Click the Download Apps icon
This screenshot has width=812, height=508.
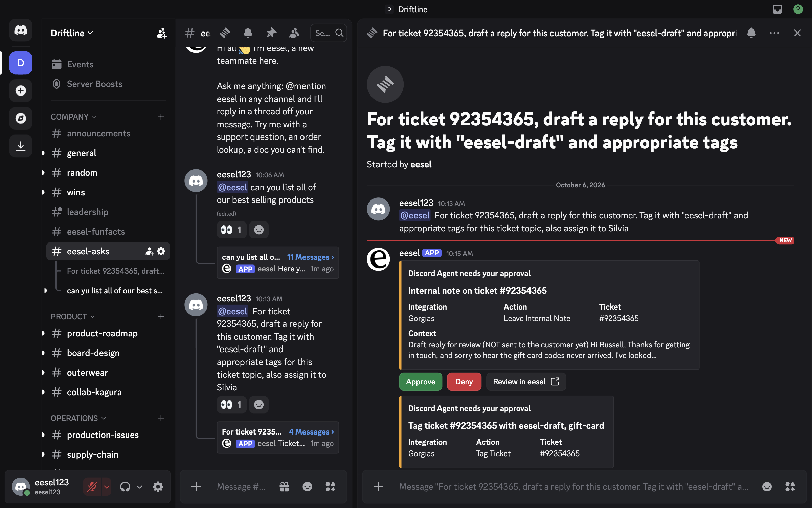click(21, 146)
